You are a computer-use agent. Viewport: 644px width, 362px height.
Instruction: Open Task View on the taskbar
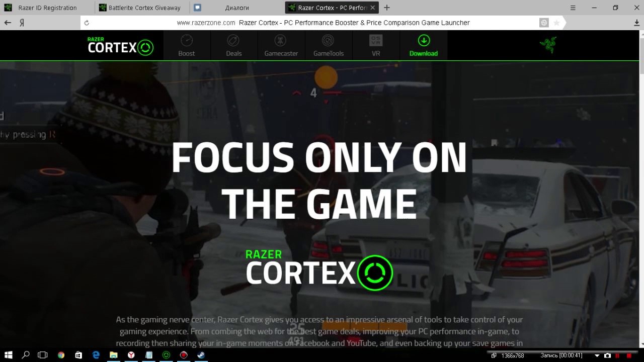[43, 355]
